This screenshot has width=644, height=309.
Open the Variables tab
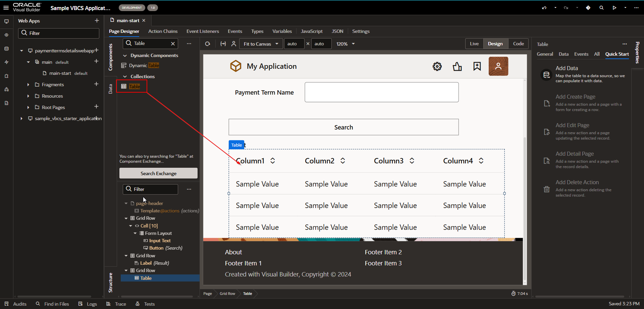282,31
